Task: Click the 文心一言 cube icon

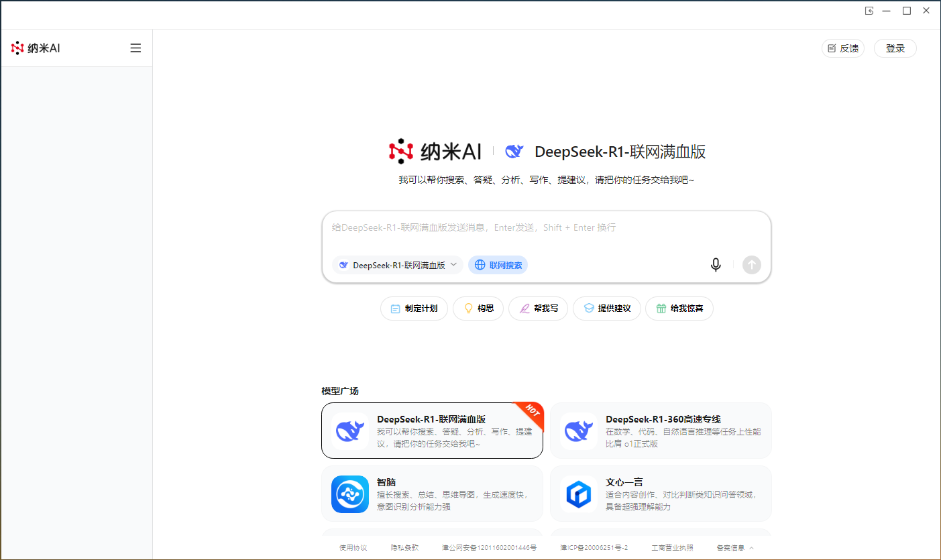Action: point(579,494)
